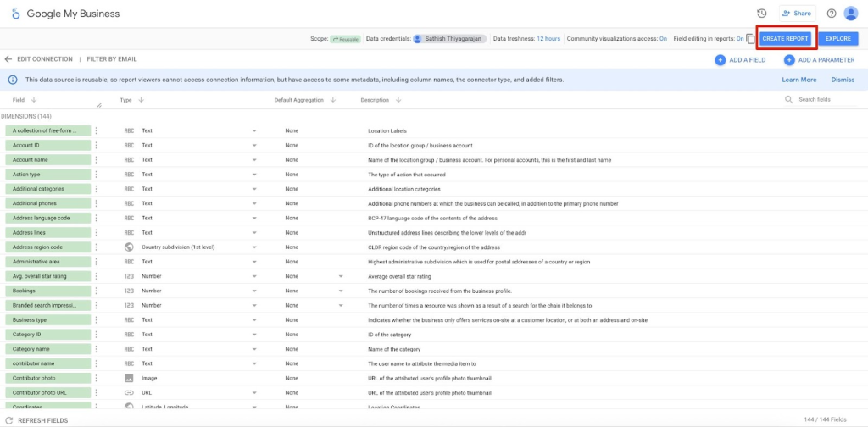Screen dimensions: 868x427
Task: Go back with the Edit Connection arrow
Action: click(8, 59)
